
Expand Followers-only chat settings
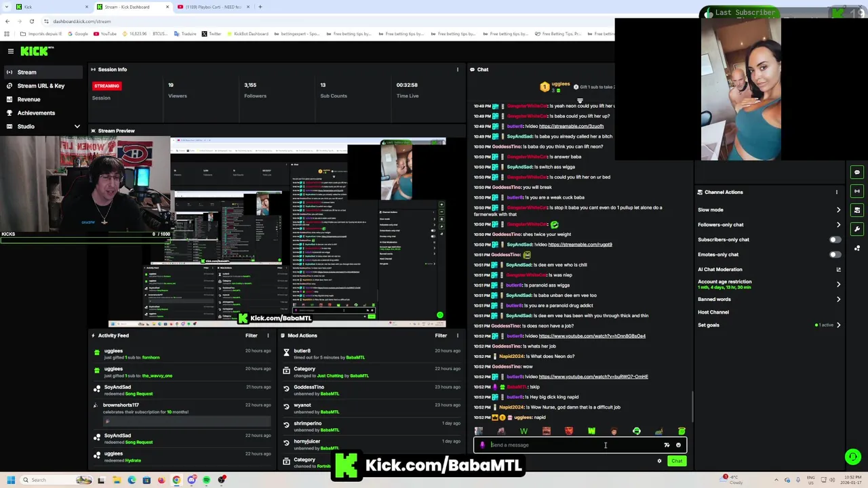click(x=838, y=224)
